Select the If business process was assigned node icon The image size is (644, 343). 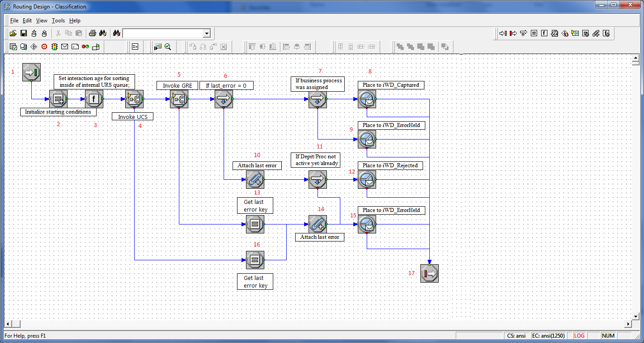click(318, 99)
